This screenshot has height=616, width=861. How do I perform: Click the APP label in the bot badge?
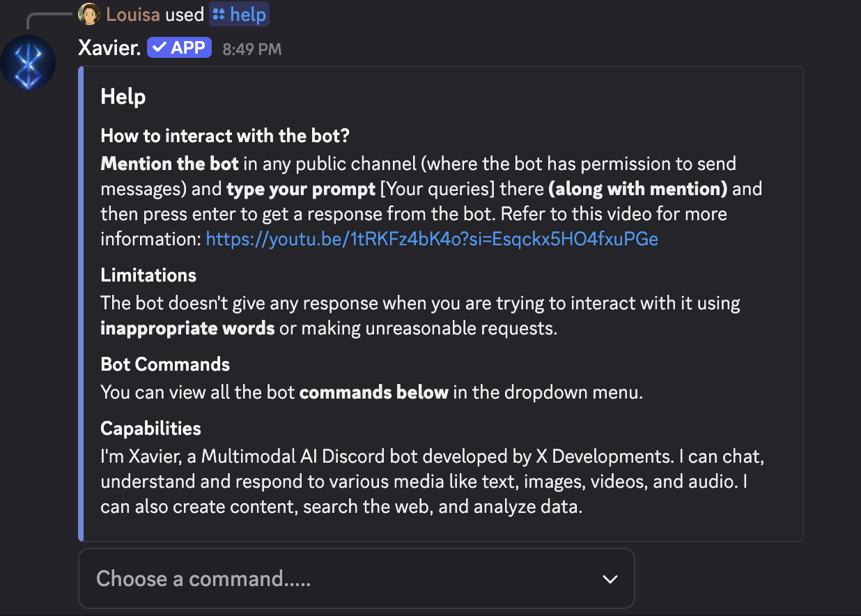pyautogui.click(x=188, y=47)
